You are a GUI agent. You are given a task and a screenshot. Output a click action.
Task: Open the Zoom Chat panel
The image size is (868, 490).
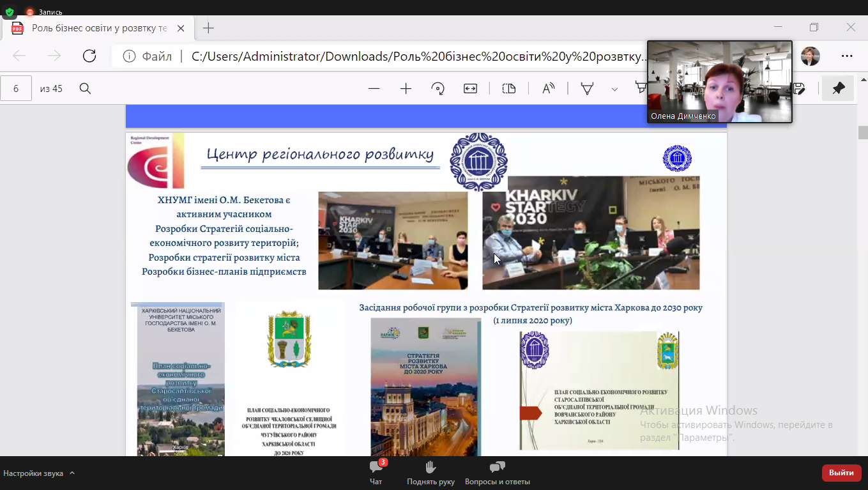coord(376,472)
